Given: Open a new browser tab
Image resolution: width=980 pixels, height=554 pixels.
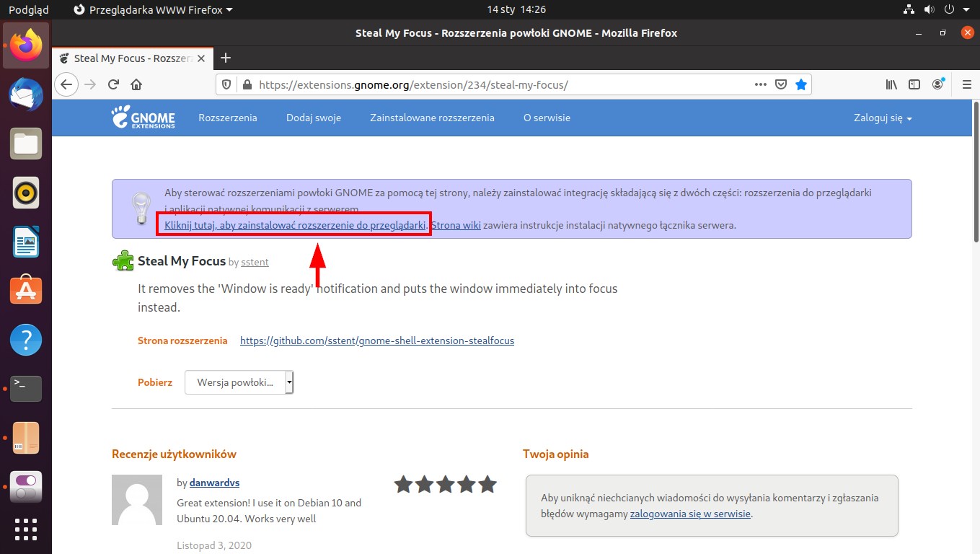Looking at the screenshot, I should pyautogui.click(x=225, y=58).
